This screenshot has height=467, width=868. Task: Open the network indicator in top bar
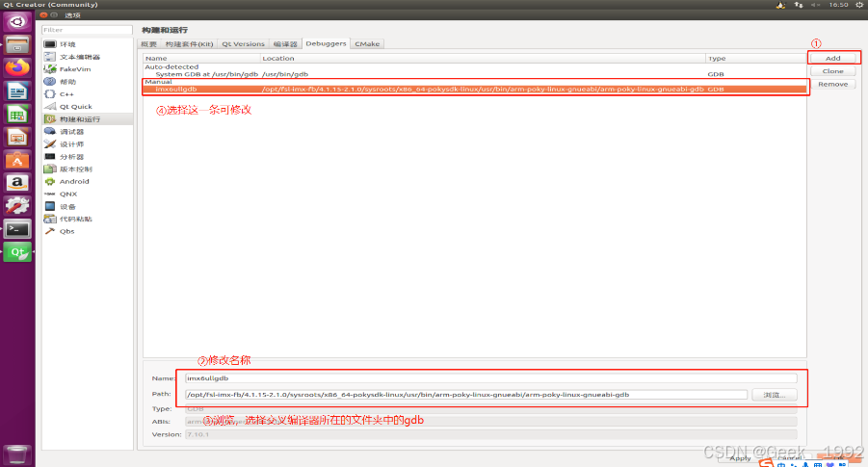tap(799, 5)
